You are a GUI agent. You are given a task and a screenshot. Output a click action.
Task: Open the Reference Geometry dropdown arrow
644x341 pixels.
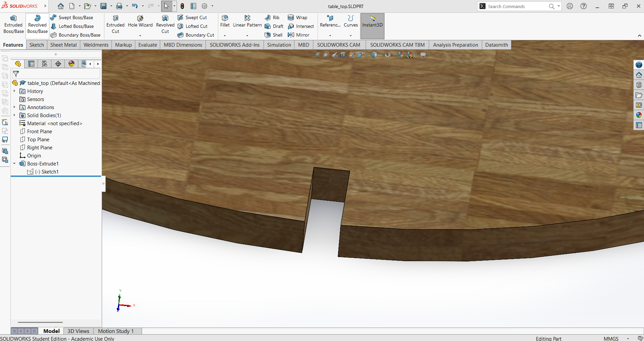[330, 36]
